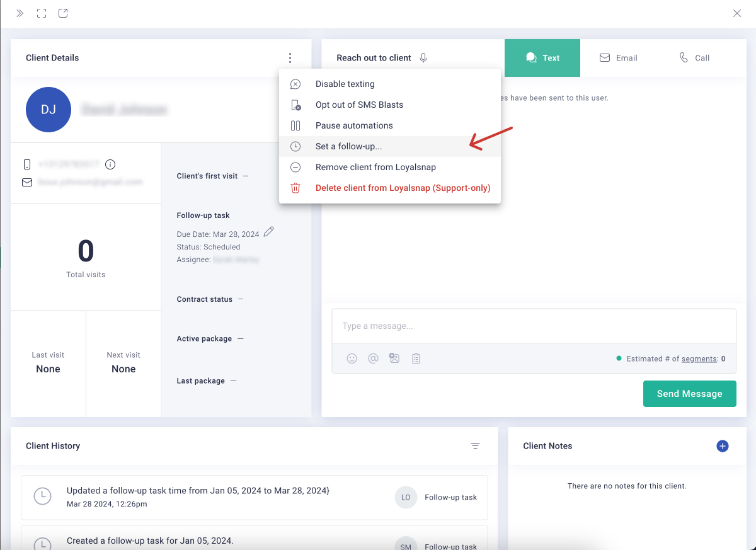Viewport: 756px width, 550px height.
Task: Click the @ mention icon below the message box
Action: [373, 358]
